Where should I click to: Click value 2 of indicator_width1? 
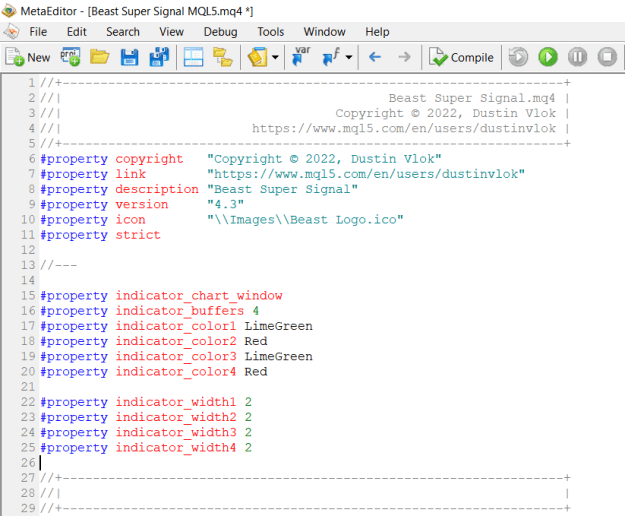click(248, 402)
